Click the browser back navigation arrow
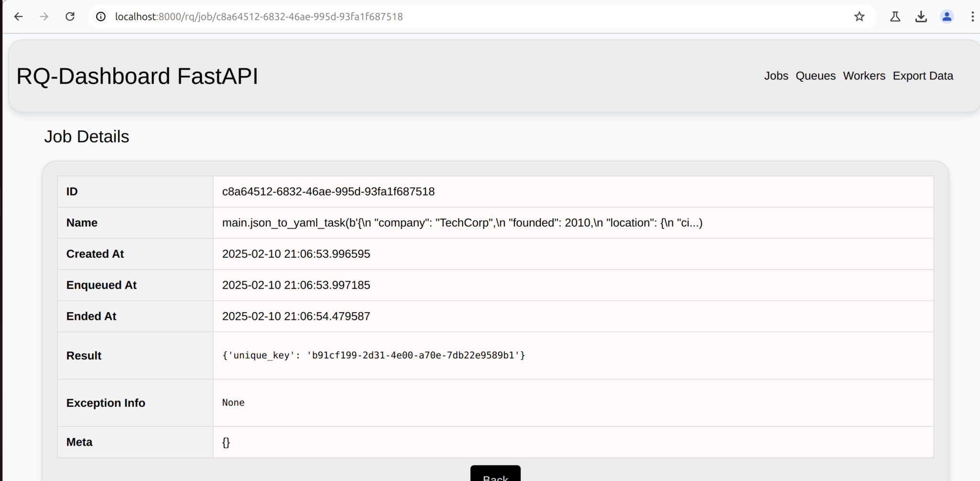Image resolution: width=980 pixels, height=481 pixels. point(18,16)
